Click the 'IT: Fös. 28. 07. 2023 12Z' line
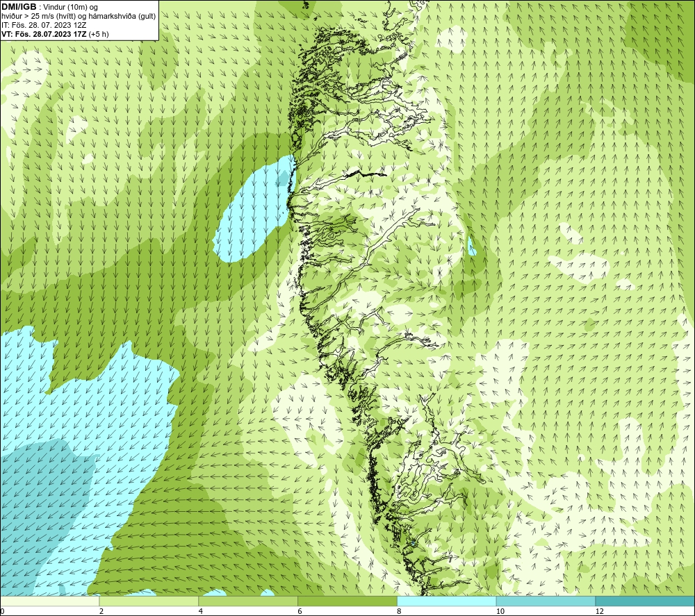Viewport: 695px width, 616px height. tap(44, 25)
